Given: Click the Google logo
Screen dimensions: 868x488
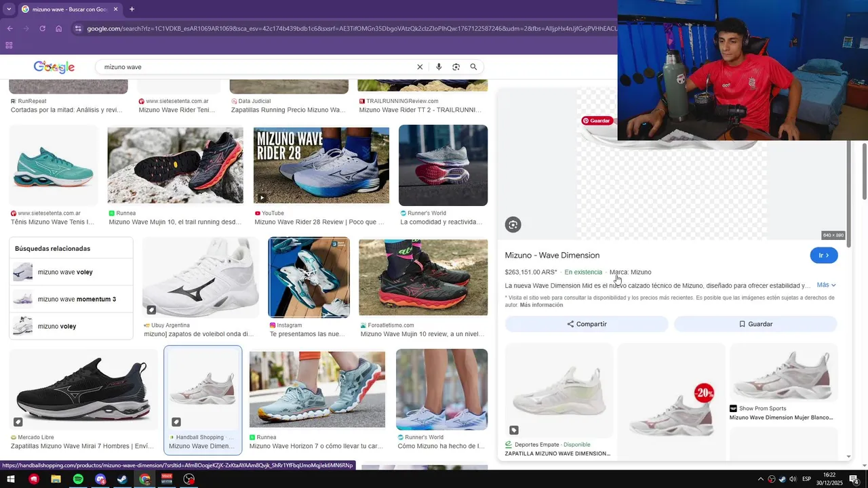Looking at the screenshot, I should tap(54, 67).
